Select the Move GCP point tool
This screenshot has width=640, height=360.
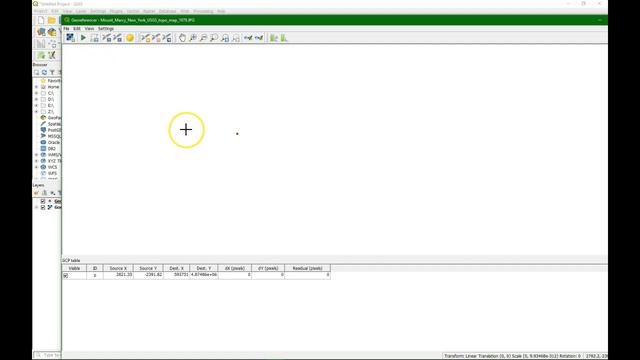point(167,38)
